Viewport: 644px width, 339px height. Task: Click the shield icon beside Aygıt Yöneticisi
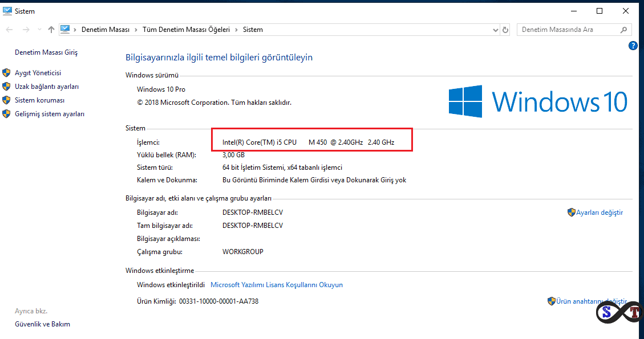click(7, 73)
